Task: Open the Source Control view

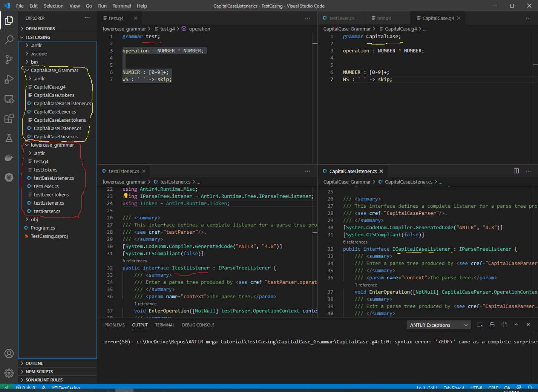Action: [9, 59]
